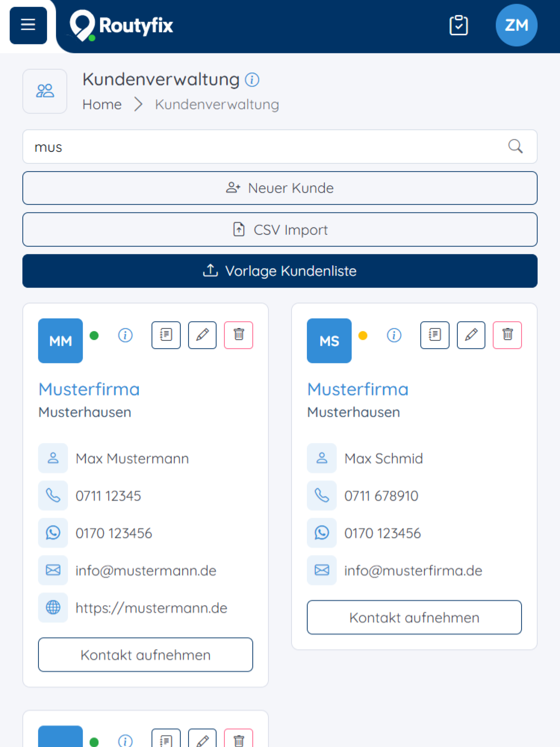Image resolution: width=560 pixels, height=747 pixels.
Task: Open notes icon on Max Schmid card
Action: pos(435,335)
